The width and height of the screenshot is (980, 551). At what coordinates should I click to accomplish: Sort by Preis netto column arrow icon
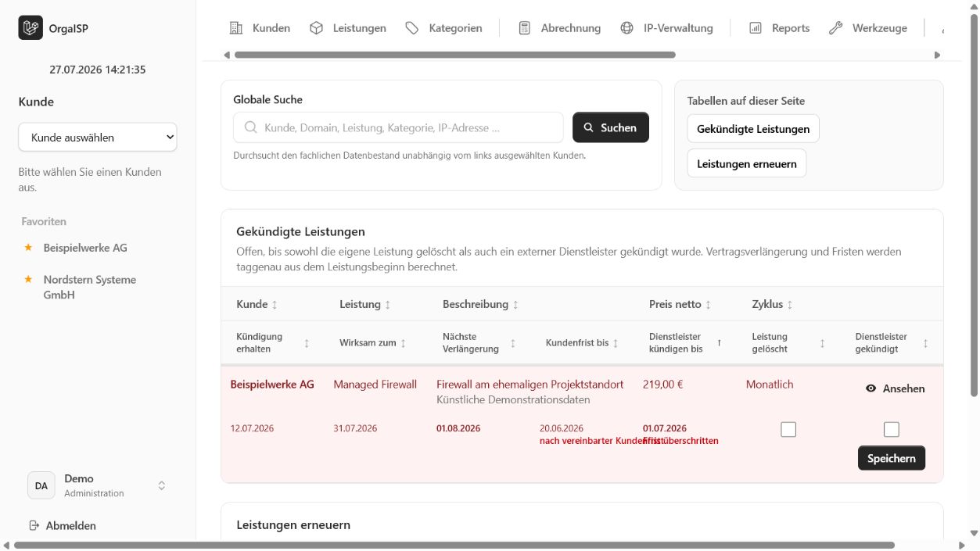click(709, 305)
